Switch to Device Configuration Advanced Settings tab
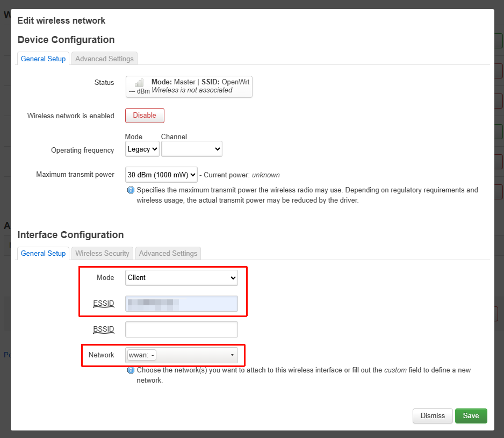 pos(104,59)
